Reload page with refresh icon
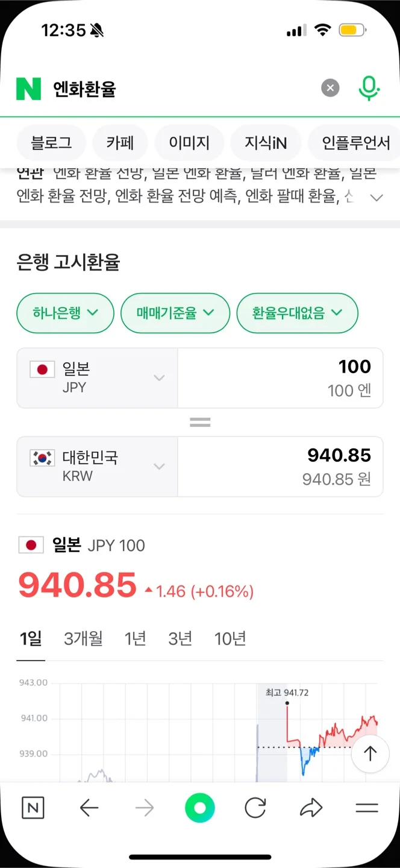The width and height of the screenshot is (400, 868). pyautogui.click(x=255, y=808)
